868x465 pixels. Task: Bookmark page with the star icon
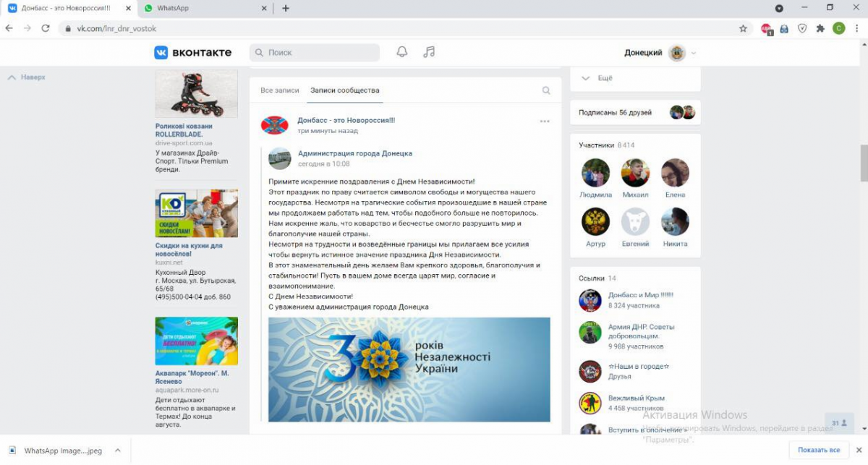pyautogui.click(x=743, y=28)
